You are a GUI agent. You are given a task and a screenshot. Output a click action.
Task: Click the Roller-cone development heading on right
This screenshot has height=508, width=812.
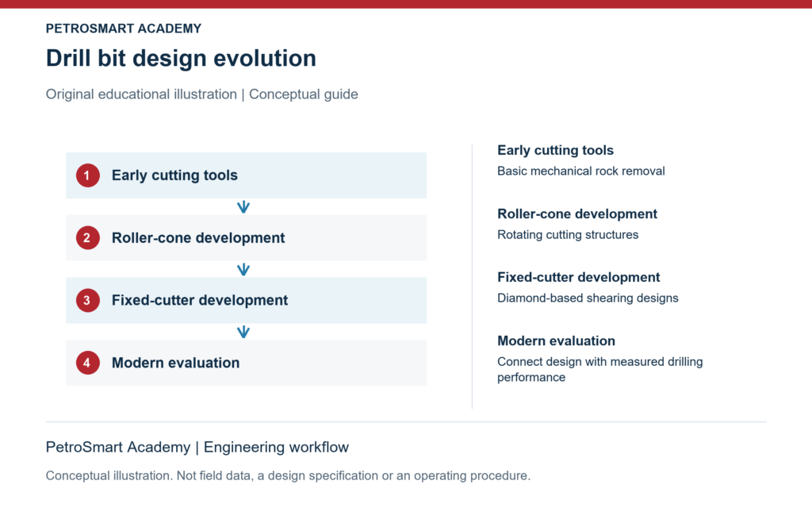point(577,214)
